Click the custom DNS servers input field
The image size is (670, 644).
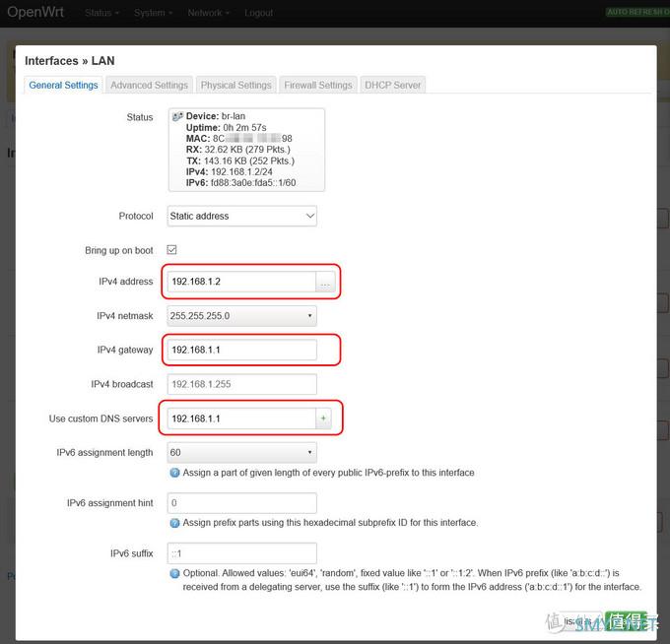[241, 419]
